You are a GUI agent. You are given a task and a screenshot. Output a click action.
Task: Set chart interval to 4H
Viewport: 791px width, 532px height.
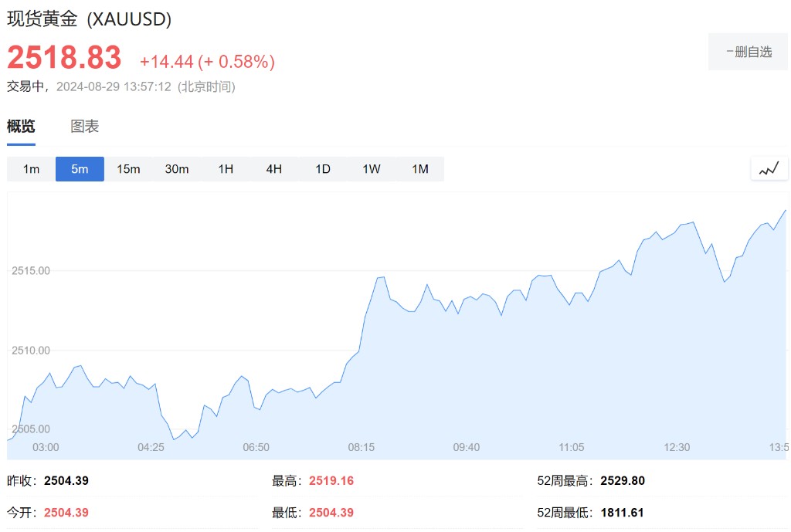click(x=274, y=169)
